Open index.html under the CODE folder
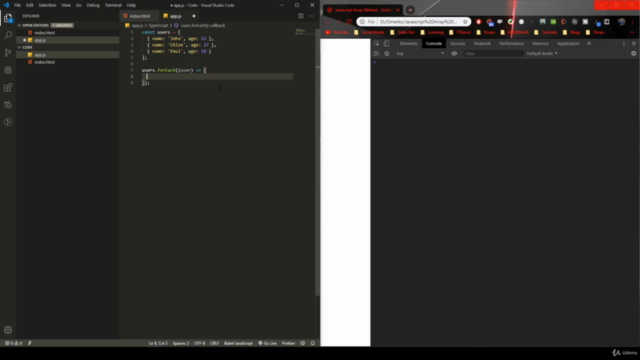 pyautogui.click(x=44, y=62)
